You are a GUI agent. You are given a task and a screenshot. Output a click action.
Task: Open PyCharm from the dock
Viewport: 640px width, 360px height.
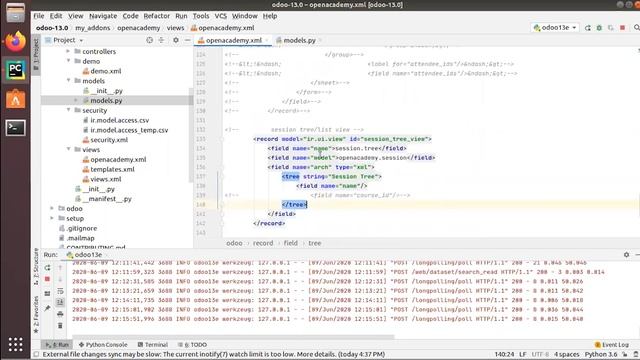tap(16, 70)
